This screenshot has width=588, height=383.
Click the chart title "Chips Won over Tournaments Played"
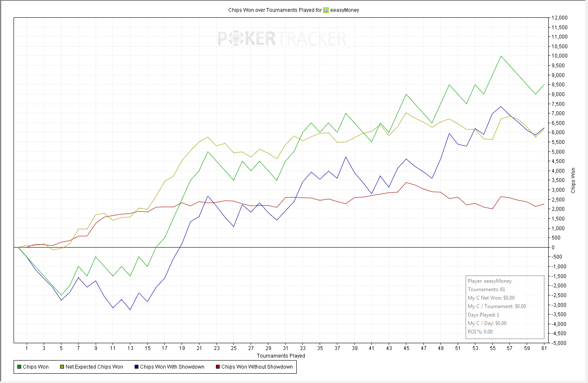pyautogui.click(x=275, y=10)
